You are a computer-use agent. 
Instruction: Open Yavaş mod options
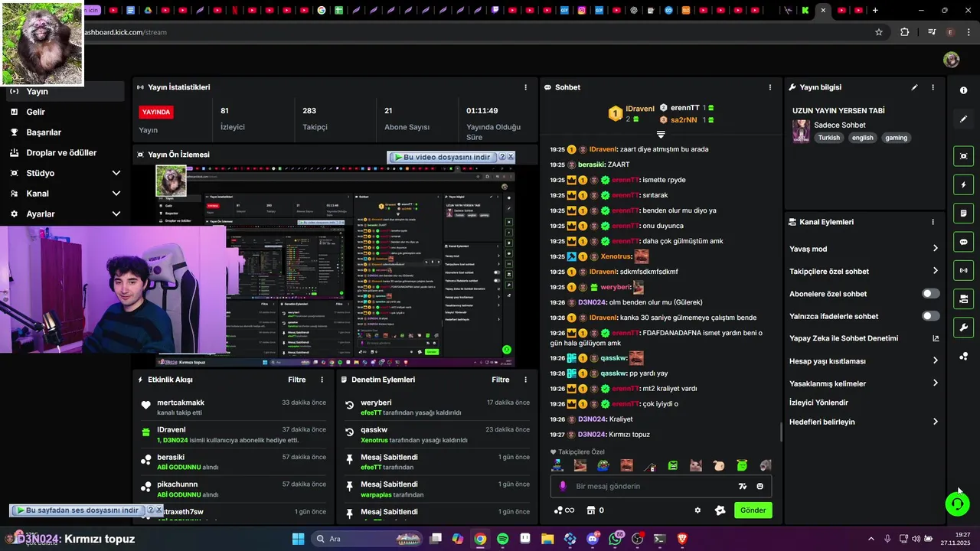coord(864,249)
